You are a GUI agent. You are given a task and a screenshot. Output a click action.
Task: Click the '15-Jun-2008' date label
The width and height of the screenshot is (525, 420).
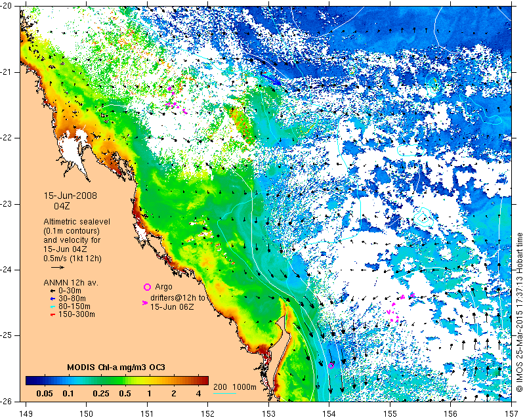[x=70, y=196]
